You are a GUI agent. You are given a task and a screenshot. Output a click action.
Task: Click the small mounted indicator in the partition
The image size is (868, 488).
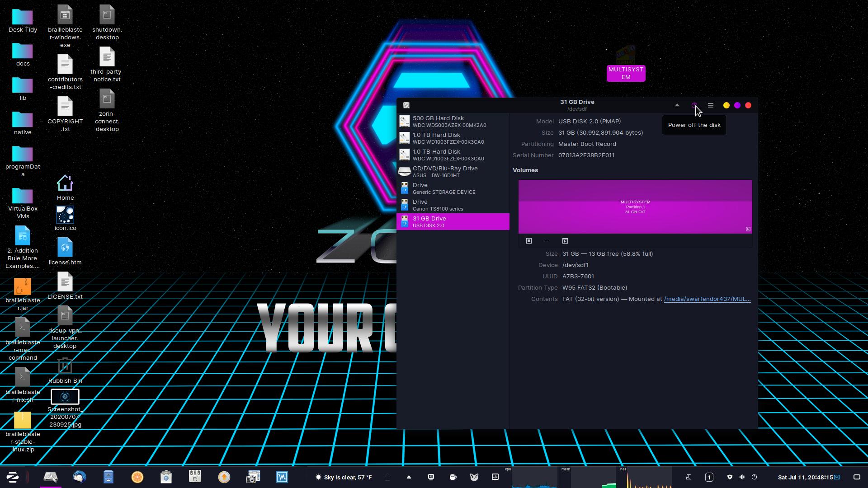748,229
